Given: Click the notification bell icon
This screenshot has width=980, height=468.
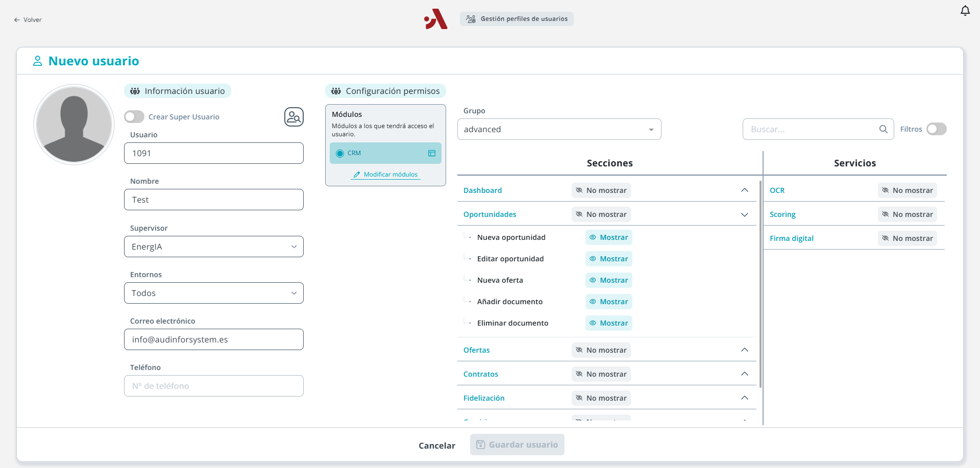Looking at the screenshot, I should click(x=965, y=11).
